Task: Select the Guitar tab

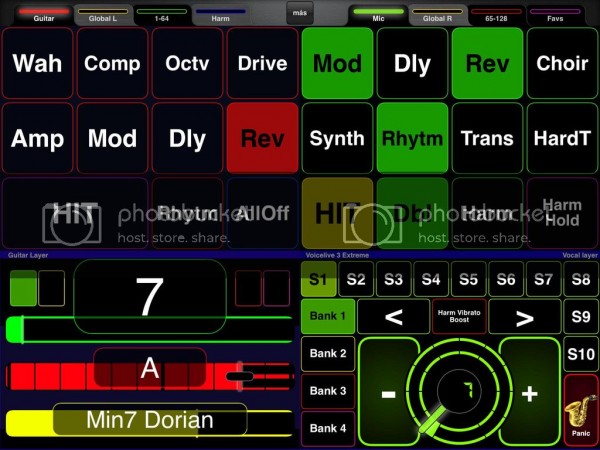Action: 44,15
